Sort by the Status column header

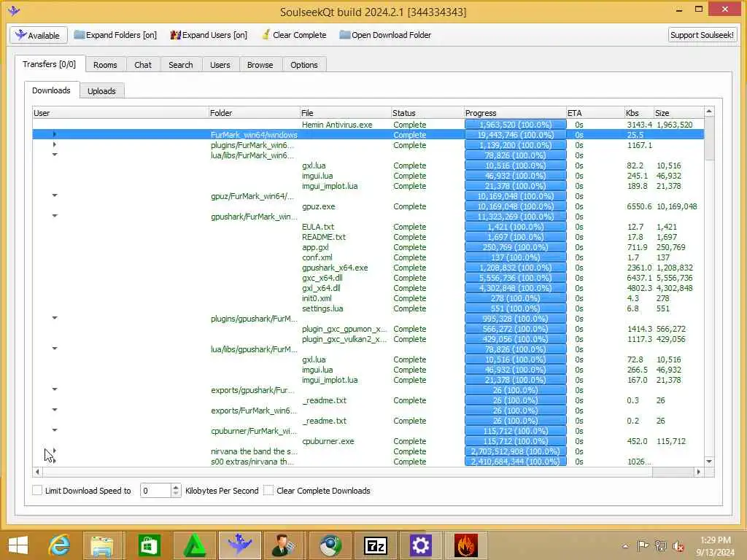point(427,113)
